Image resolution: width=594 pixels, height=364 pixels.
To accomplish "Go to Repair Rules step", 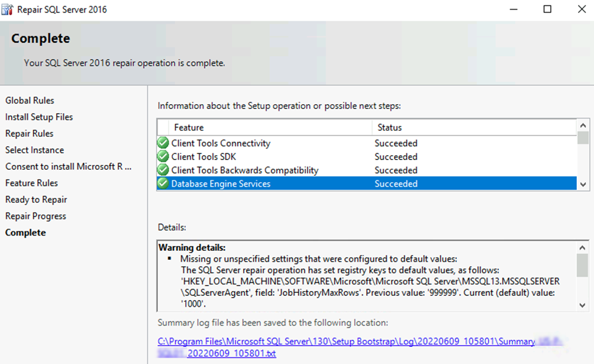I will pos(29,133).
